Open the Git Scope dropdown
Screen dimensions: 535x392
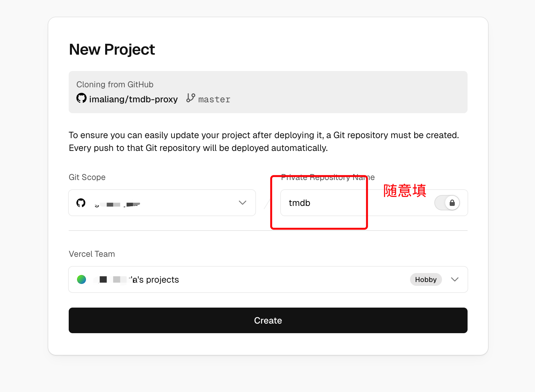162,203
